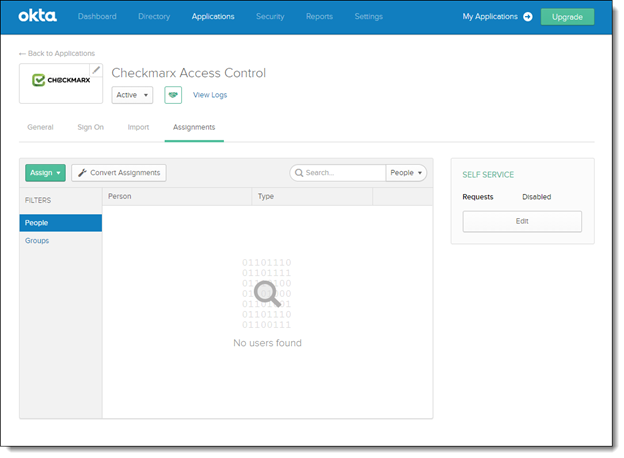
Task: Open the View Logs link
Action: click(210, 95)
